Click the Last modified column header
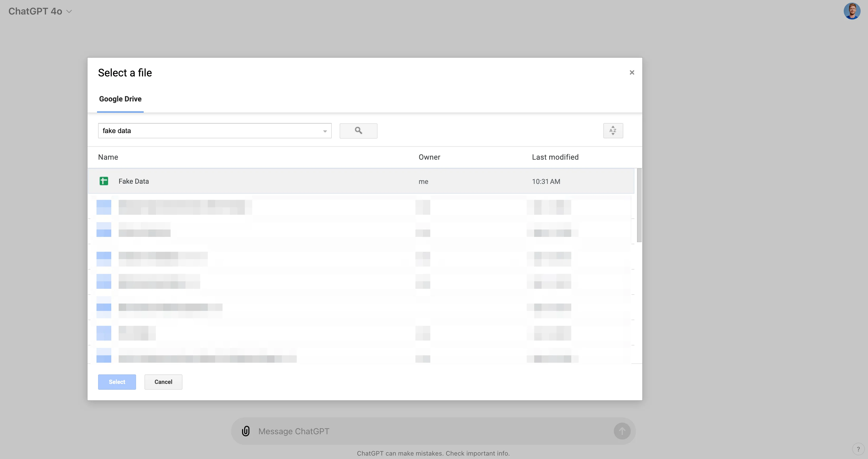 pyautogui.click(x=555, y=157)
